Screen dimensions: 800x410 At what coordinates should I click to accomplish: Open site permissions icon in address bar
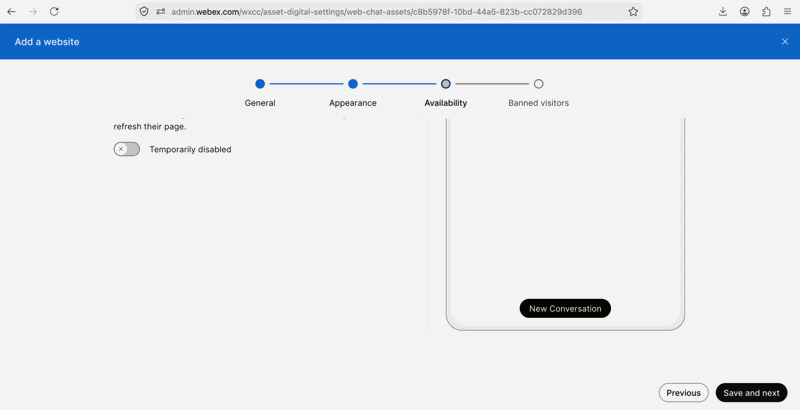click(161, 11)
